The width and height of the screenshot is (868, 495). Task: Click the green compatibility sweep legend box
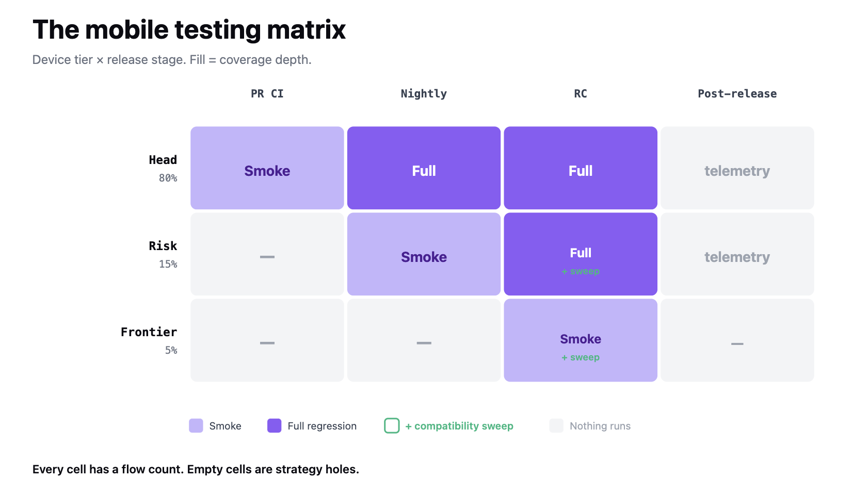pos(392,426)
